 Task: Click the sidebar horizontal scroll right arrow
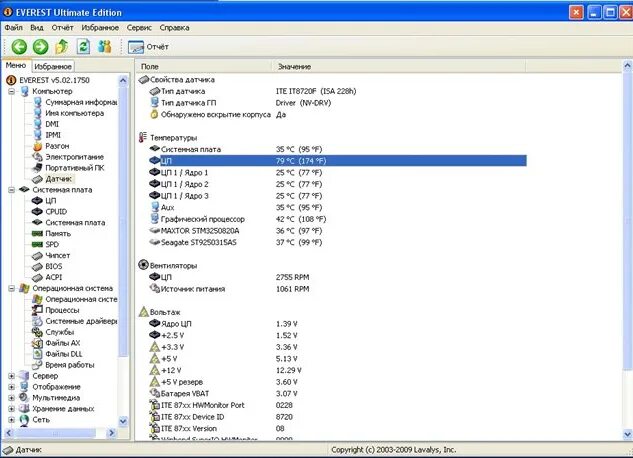(x=112, y=433)
